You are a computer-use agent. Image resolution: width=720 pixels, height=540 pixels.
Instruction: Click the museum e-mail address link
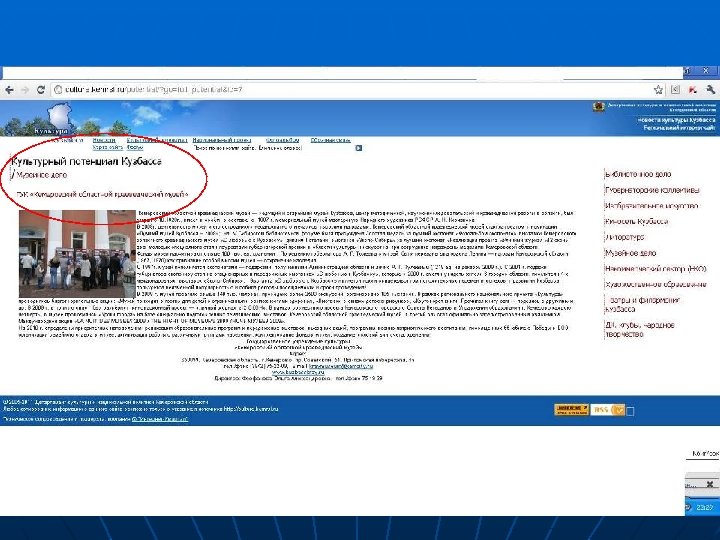[341, 366]
